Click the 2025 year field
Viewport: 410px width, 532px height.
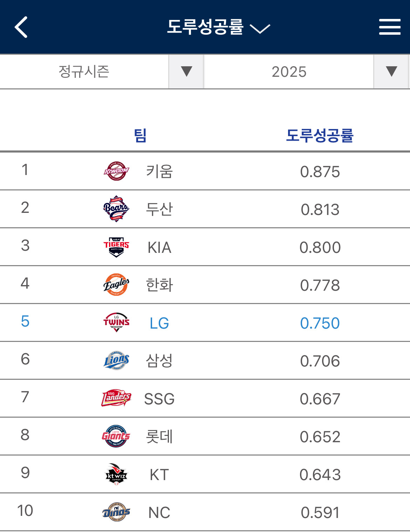289,72
